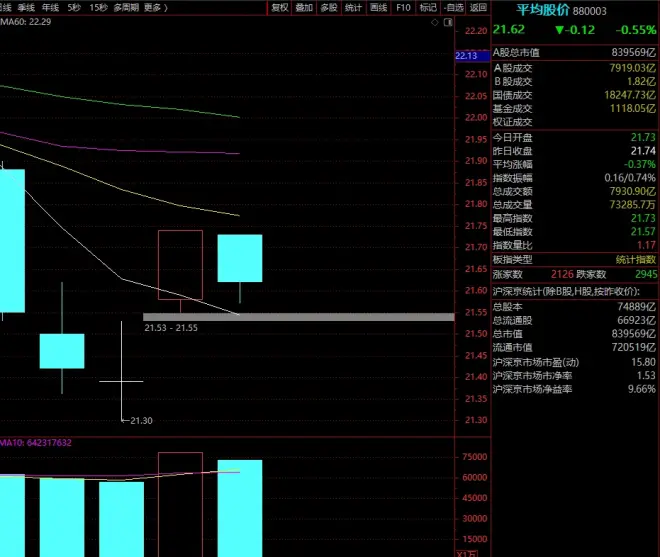Click the 22.13 price marker on axis
Viewport: 660px width, 557px height.
click(x=467, y=57)
